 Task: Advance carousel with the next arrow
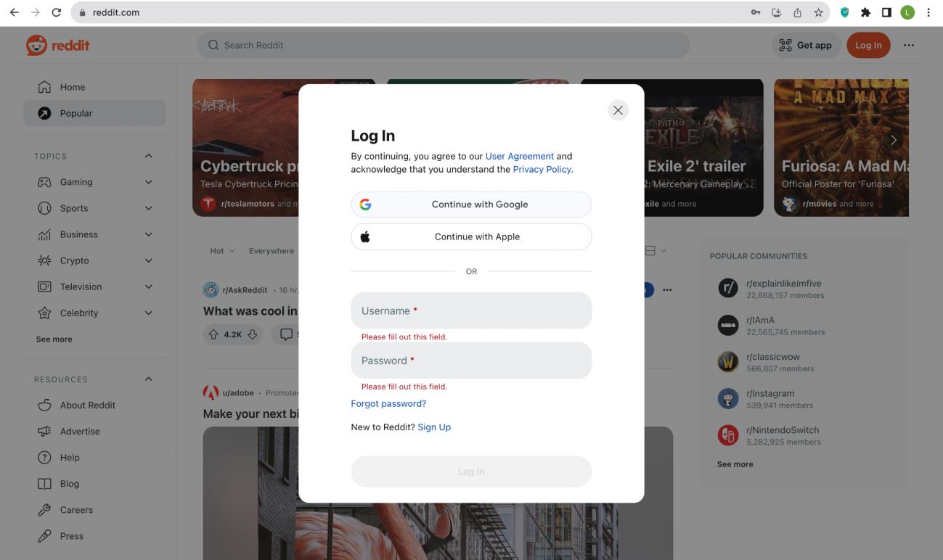click(893, 140)
